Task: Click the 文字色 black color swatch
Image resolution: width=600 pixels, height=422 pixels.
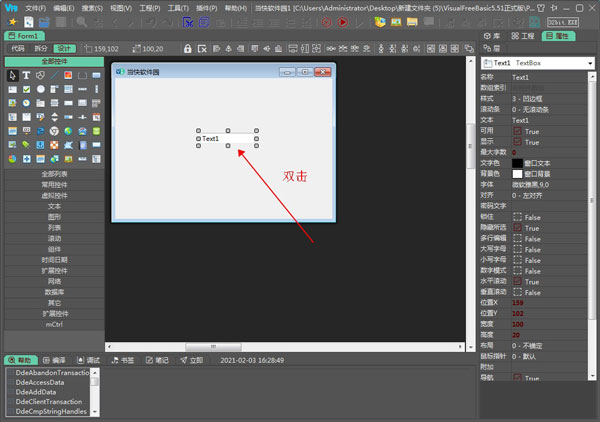Action: coord(517,163)
